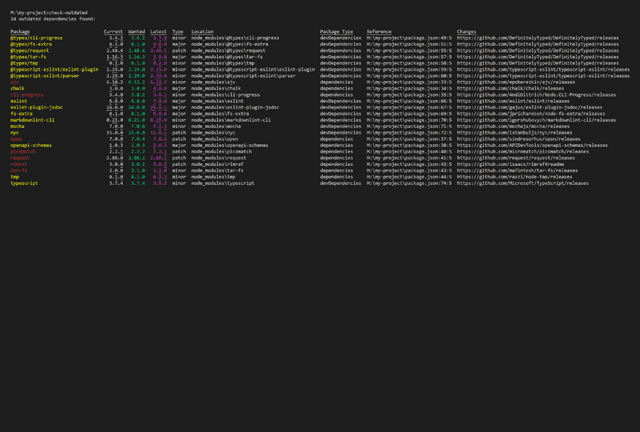Open the APIDevTools/openapi-schemas releases link
This screenshot has height=432, width=640.
[x=532, y=145]
